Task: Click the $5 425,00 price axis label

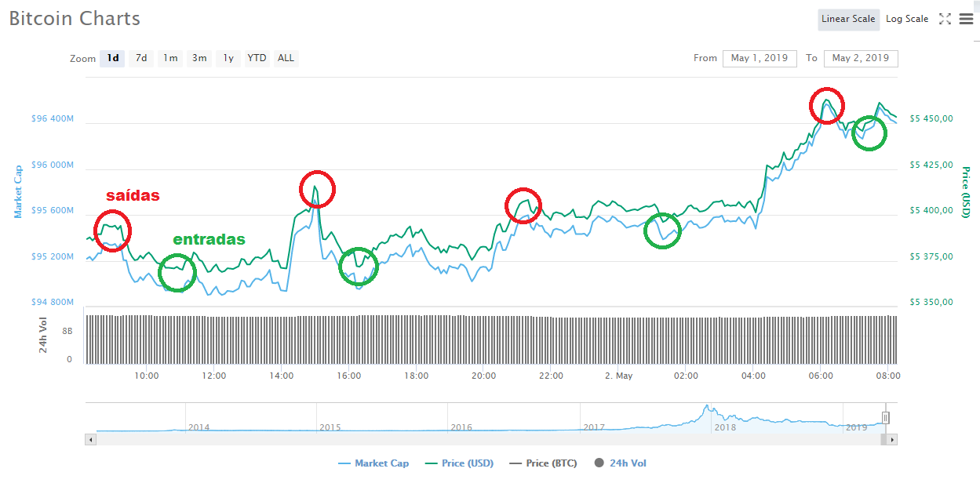Action: click(x=931, y=165)
